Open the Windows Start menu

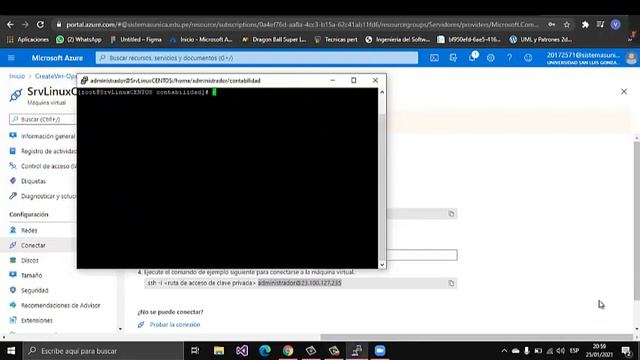(x=11, y=351)
